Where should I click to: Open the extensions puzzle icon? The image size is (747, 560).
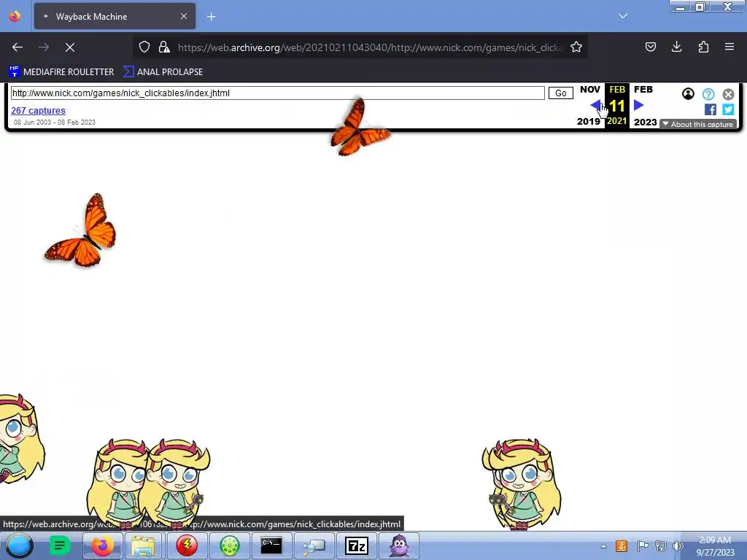[703, 47]
